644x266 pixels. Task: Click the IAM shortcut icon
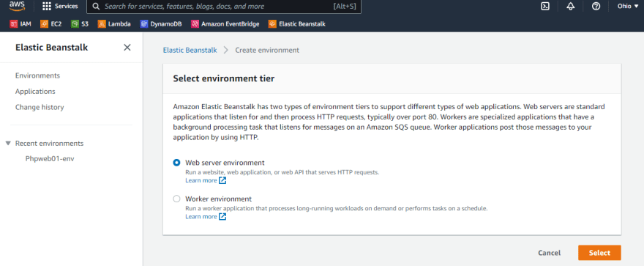[14, 24]
